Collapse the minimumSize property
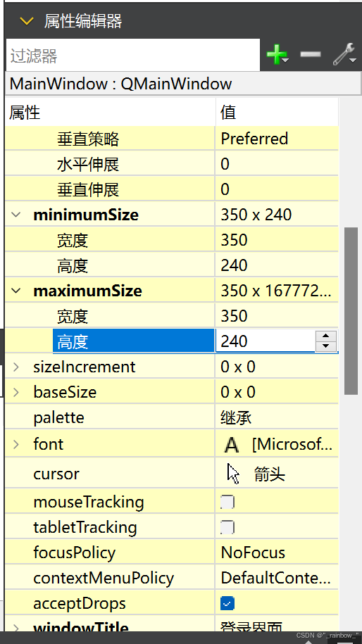Image resolution: width=362 pixels, height=644 pixels. (16, 215)
